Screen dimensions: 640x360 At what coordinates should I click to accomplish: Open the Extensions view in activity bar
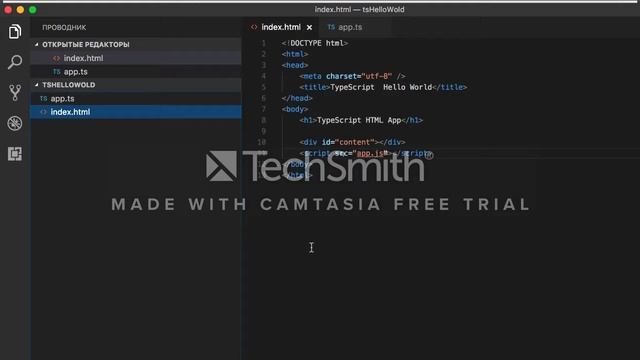click(15, 154)
